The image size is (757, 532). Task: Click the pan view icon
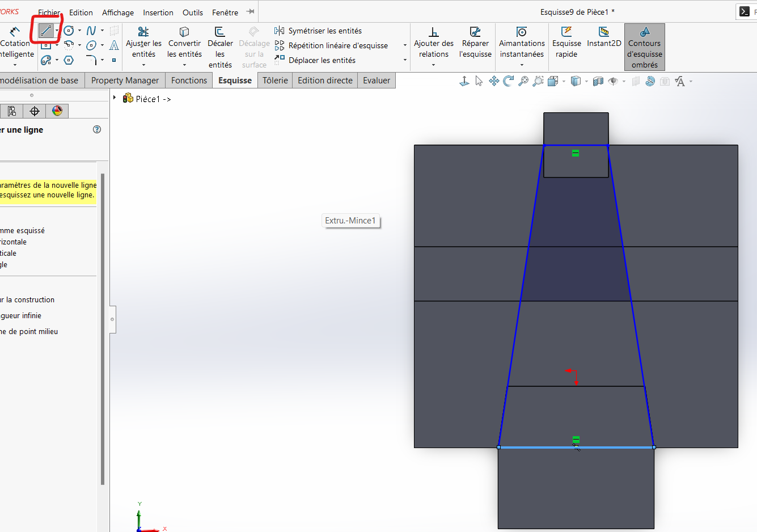click(494, 81)
